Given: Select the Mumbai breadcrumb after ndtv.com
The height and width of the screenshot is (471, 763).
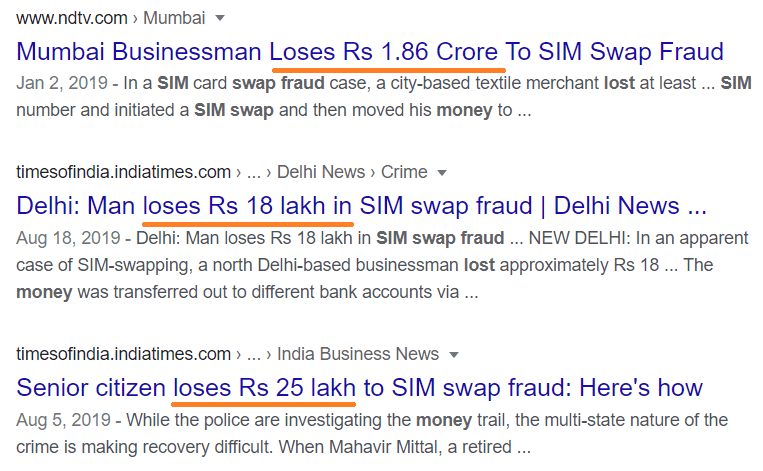Looking at the screenshot, I should (x=174, y=18).
